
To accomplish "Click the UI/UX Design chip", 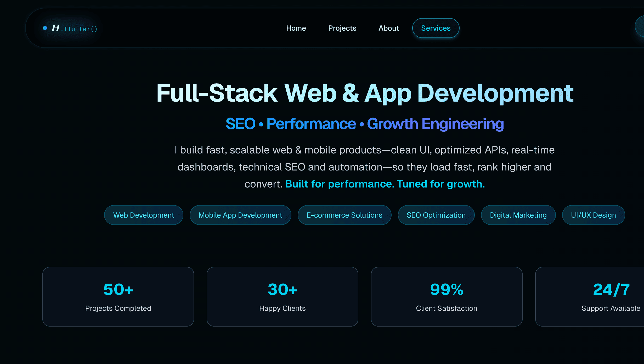I will [x=593, y=215].
